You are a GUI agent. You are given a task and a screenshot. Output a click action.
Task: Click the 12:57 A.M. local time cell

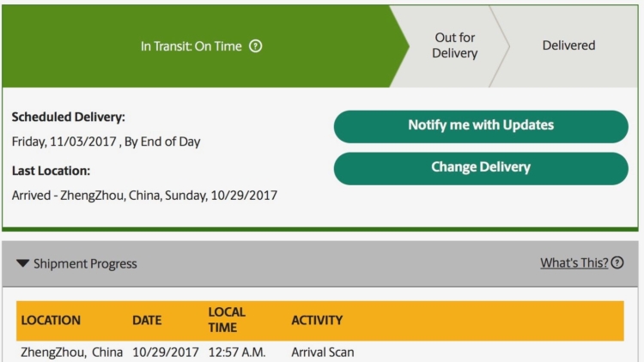pyautogui.click(x=237, y=353)
